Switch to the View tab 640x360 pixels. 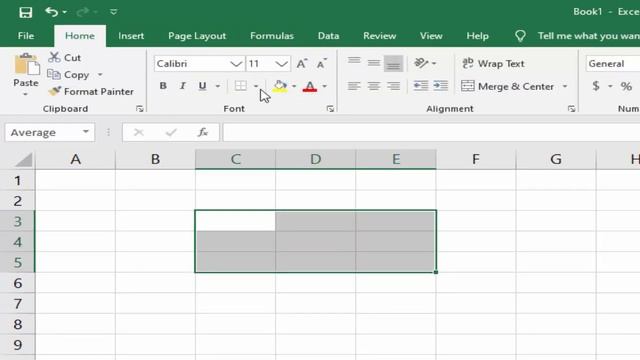(x=431, y=36)
